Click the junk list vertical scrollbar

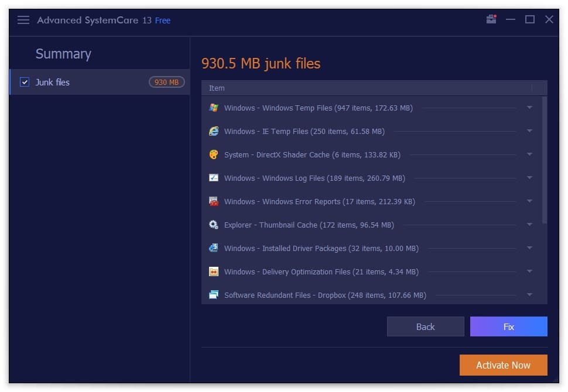[x=545, y=160]
